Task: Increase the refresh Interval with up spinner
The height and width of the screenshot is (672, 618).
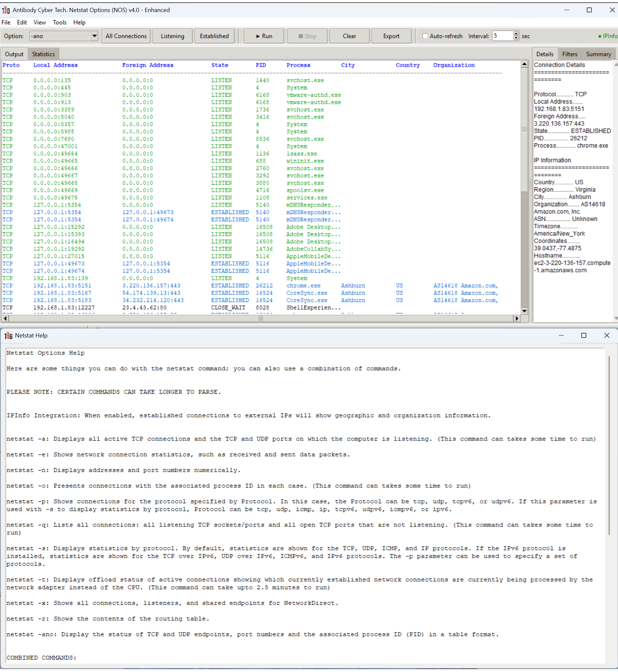Action: (x=516, y=34)
